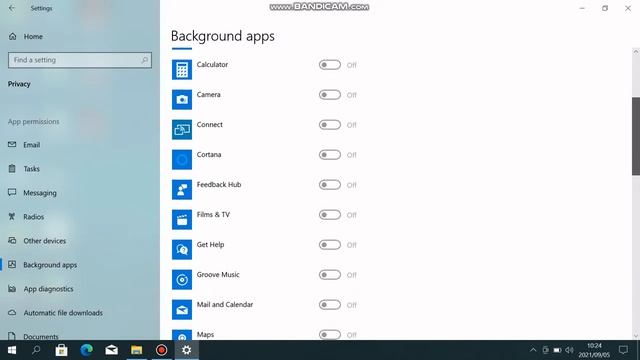Click the battery tray icon
The image size is (640, 360).
pos(557,350)
